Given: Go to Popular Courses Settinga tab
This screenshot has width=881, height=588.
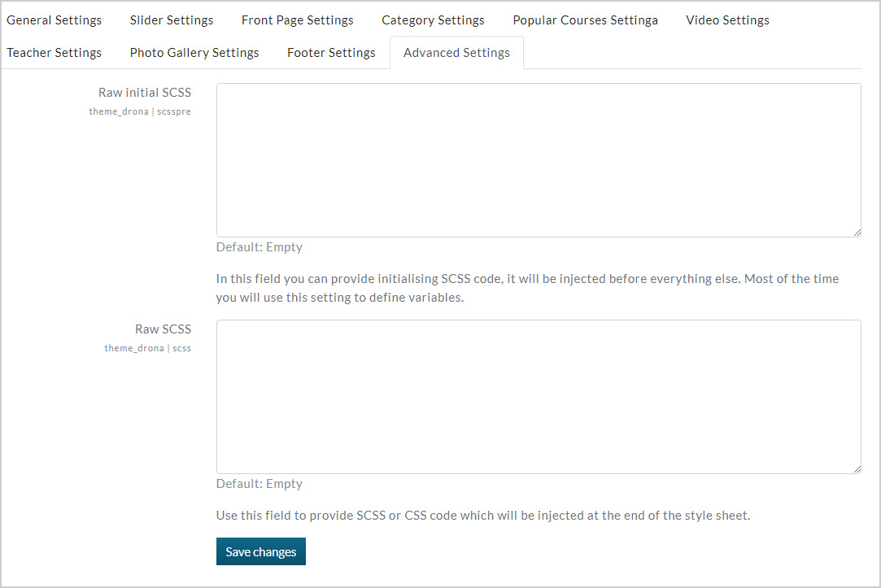Looking at the screenshot, I should 585,20.
